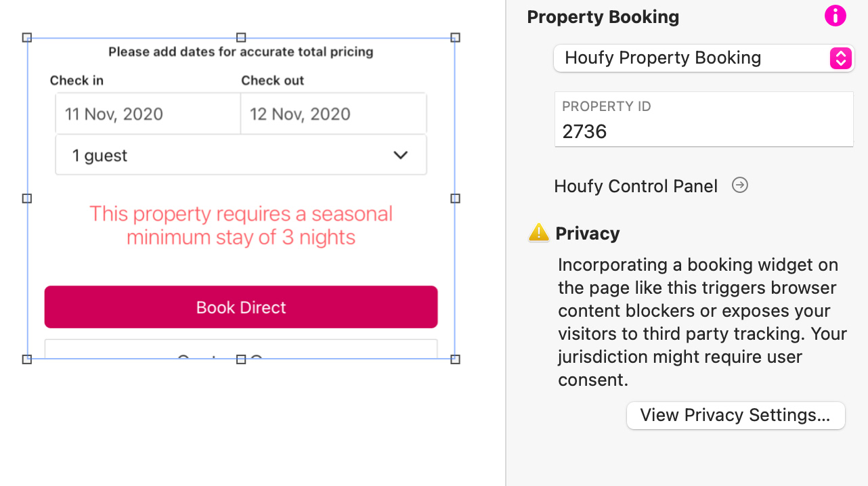
Task: Click the Houfy Control Panel arrow icon
Action: coord(740,185)
